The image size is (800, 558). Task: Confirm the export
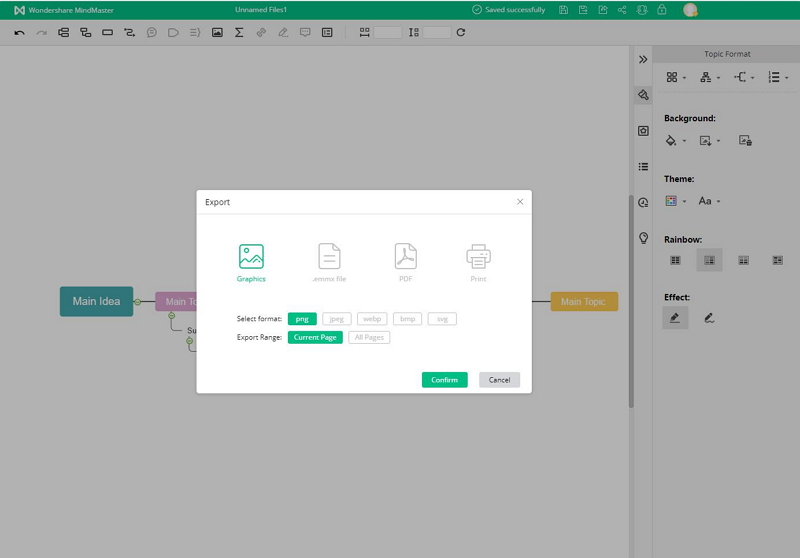[x=444, y=380]
